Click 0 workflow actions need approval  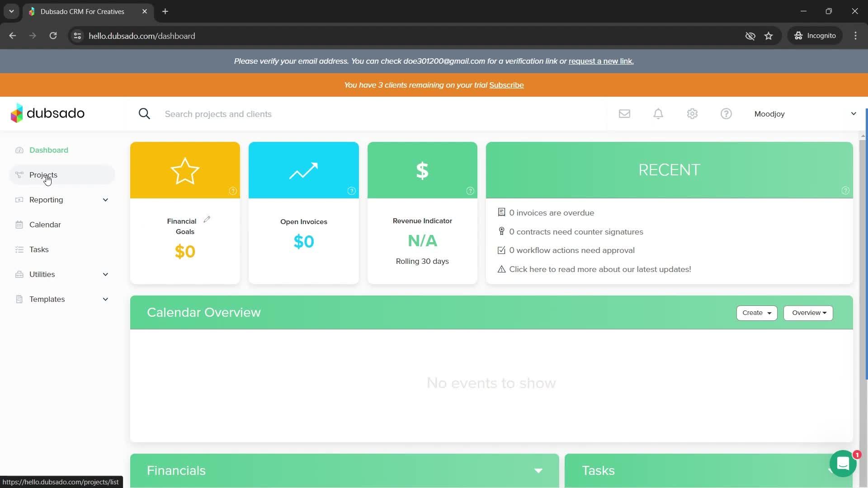click(x=572, y=250)
